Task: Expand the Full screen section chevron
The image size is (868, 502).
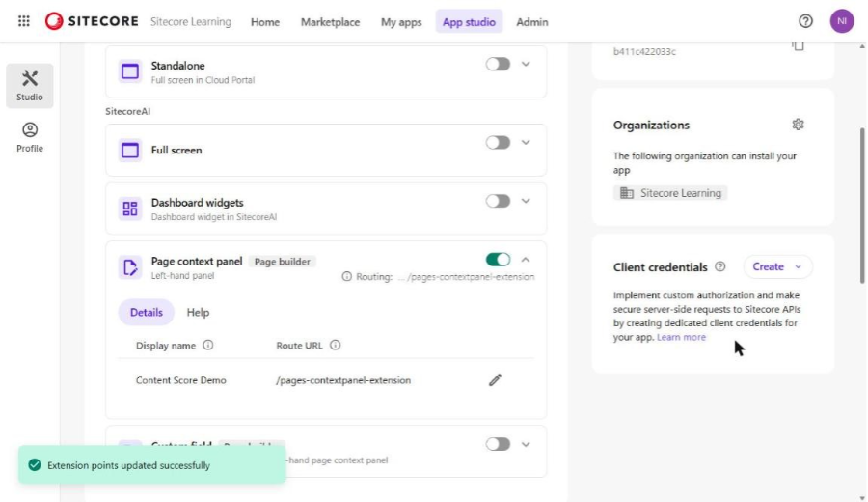Action: tap(526, 143)
